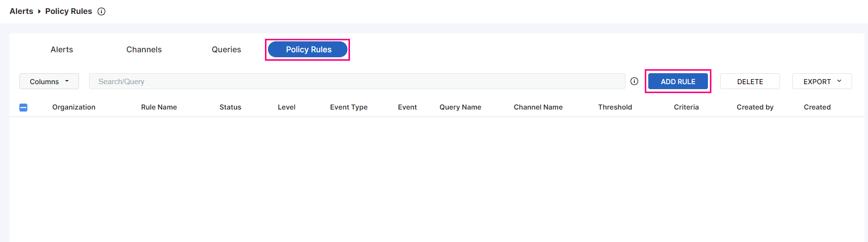Toggle the select-all rows checkbox
The image size is (868, 242).
[x=23, y=108]
